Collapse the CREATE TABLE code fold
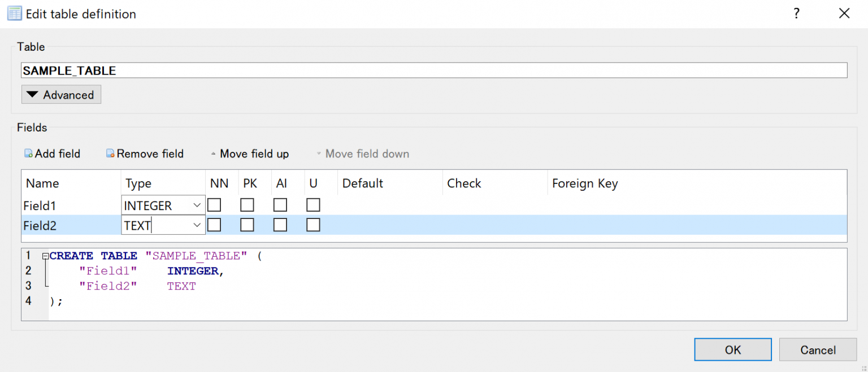 [x=45, y=255]
